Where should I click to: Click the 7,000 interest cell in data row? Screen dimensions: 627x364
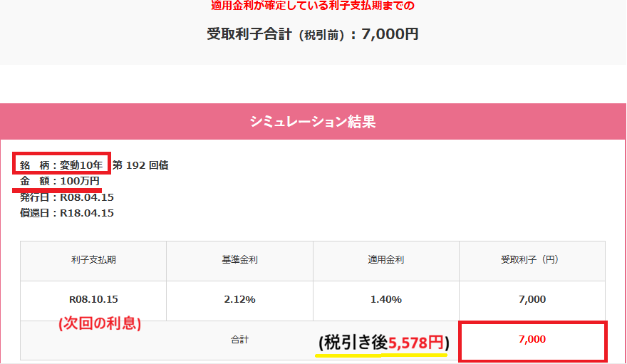pyautogui.click(x=532, y=299)
